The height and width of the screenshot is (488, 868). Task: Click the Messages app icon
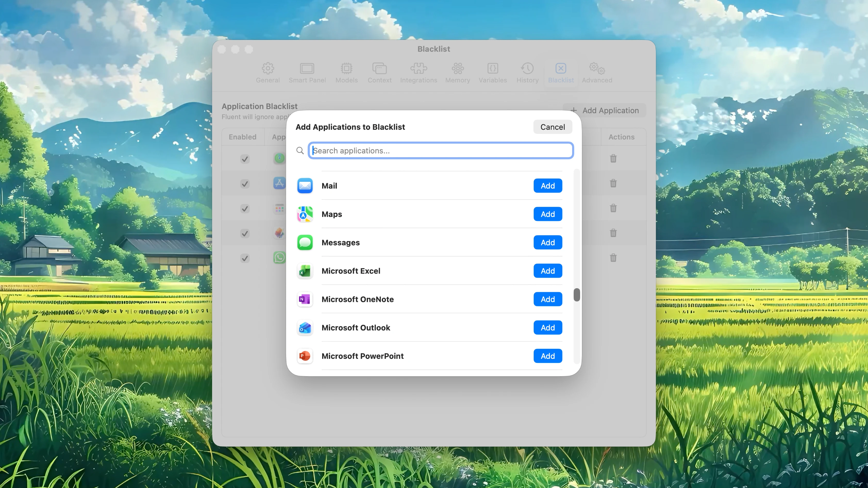[304, 242]
